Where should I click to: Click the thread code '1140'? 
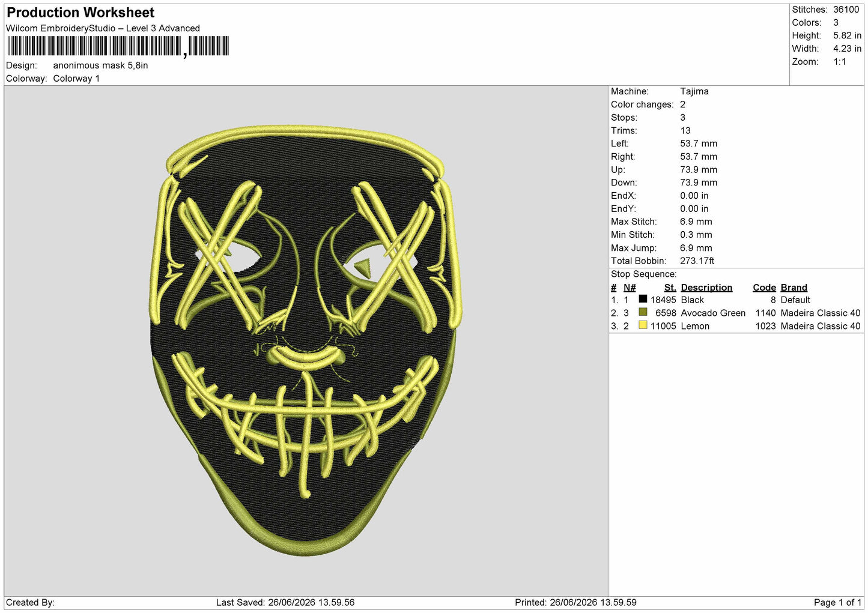[765, 313]
